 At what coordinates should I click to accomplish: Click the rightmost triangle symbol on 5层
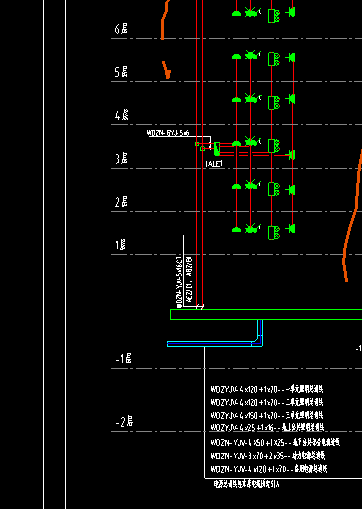[x=291, y=58]
